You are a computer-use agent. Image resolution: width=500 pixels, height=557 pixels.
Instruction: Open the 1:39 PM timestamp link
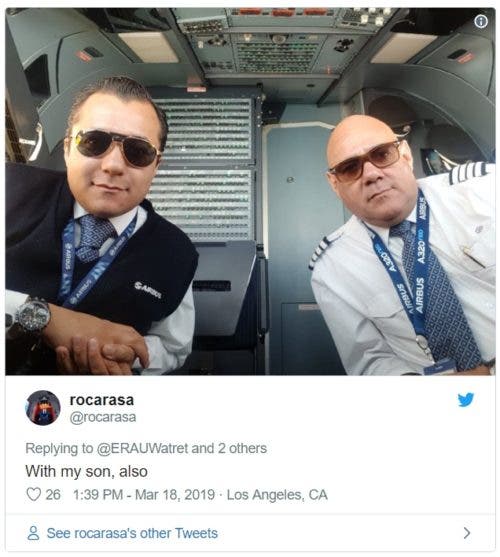click(x=98, y=494)
